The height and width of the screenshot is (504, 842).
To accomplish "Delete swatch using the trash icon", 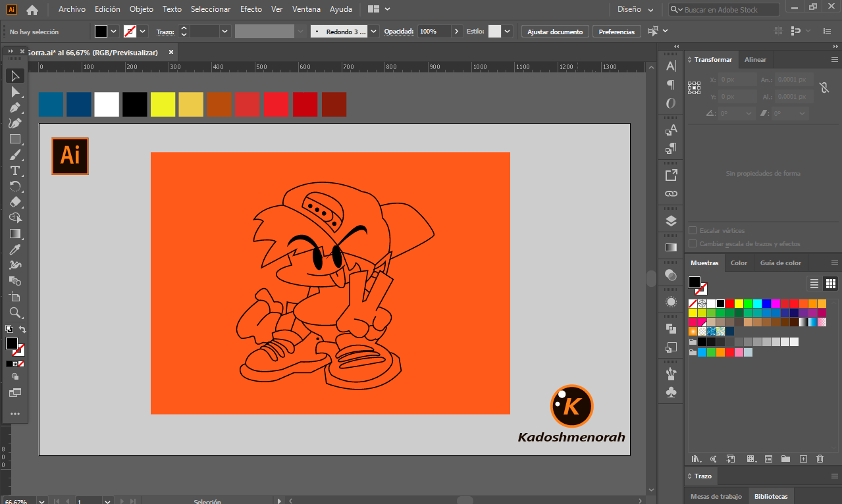I will pos(820,459).
